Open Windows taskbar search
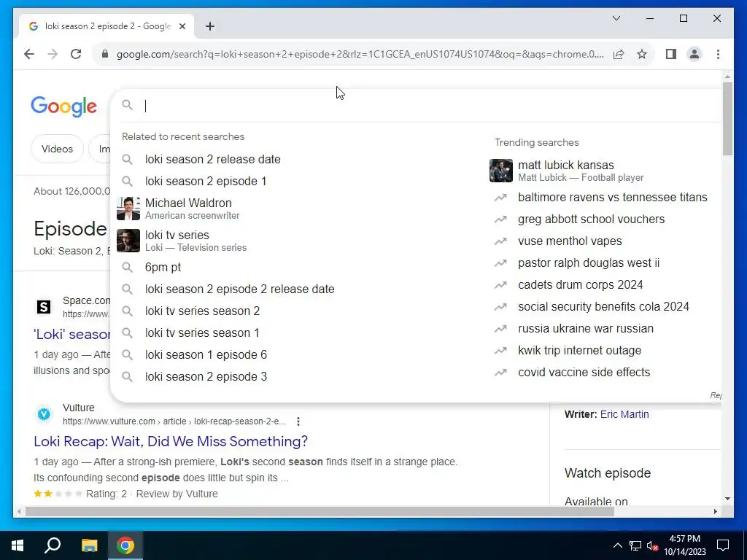 tap(53, 545)
